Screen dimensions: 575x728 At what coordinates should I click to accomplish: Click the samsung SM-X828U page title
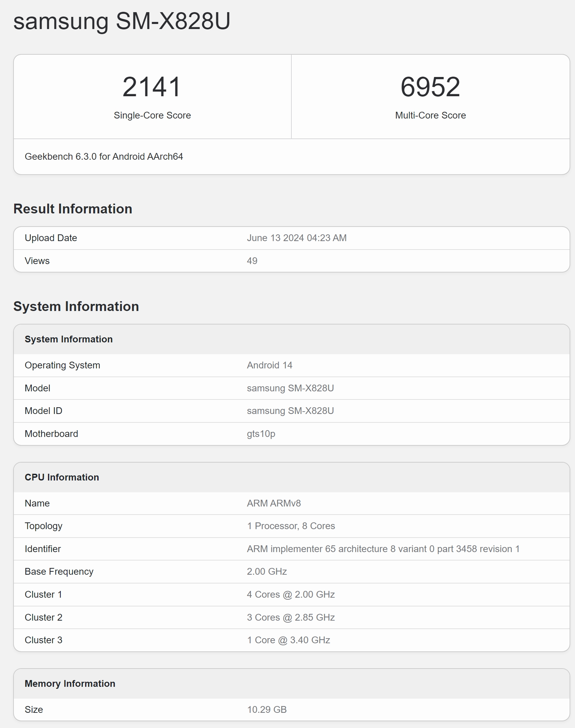(x=122, y=21)
